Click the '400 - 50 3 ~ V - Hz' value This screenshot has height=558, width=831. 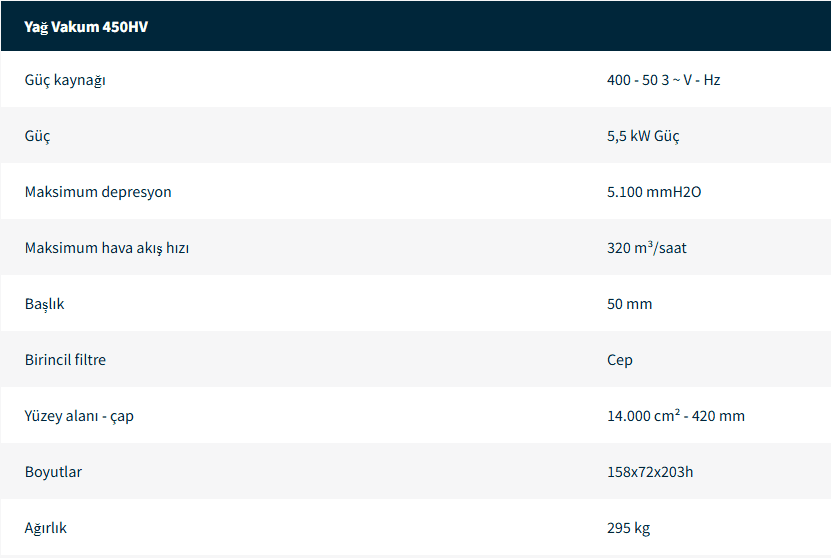point(663,80)
